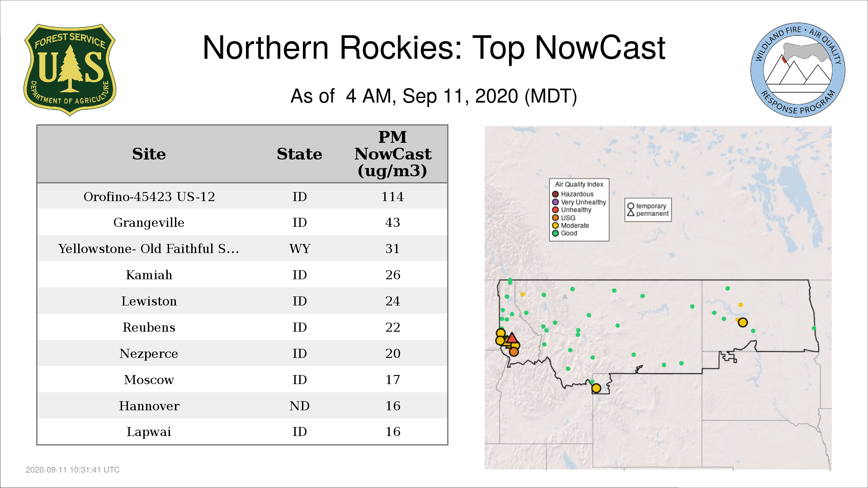Click the yellow Moderate marker near Yellowstone

coord(596,388)
